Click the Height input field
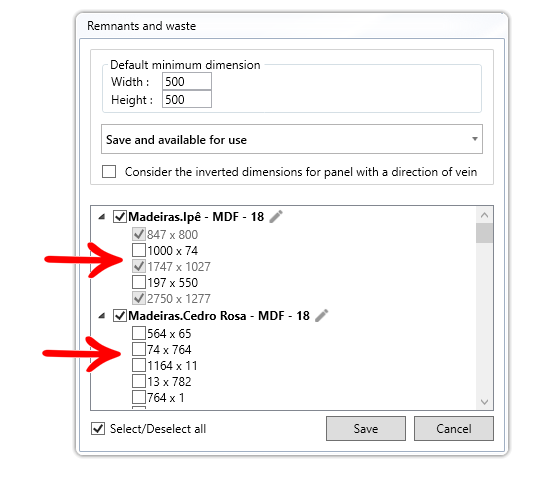 [x=187, y=99]
